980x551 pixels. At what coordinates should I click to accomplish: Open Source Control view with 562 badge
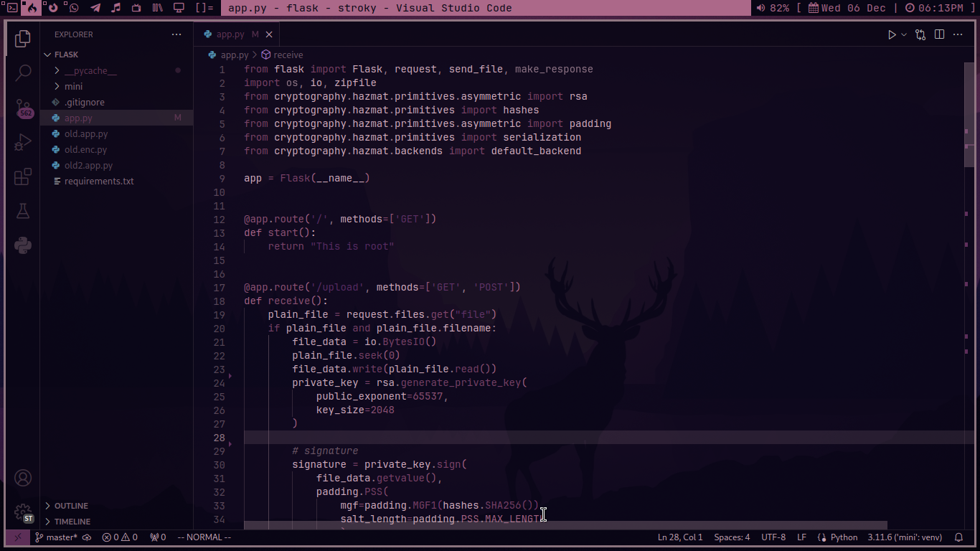coord(23,108)
